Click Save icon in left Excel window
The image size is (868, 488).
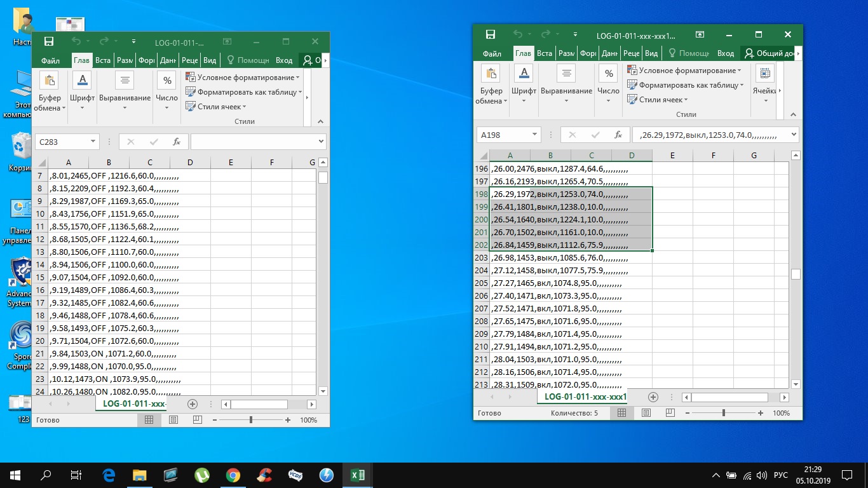[x=49, y=42]
